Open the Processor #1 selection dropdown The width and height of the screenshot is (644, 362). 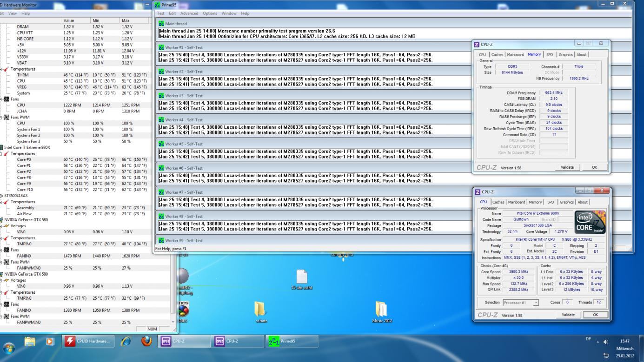521,303
